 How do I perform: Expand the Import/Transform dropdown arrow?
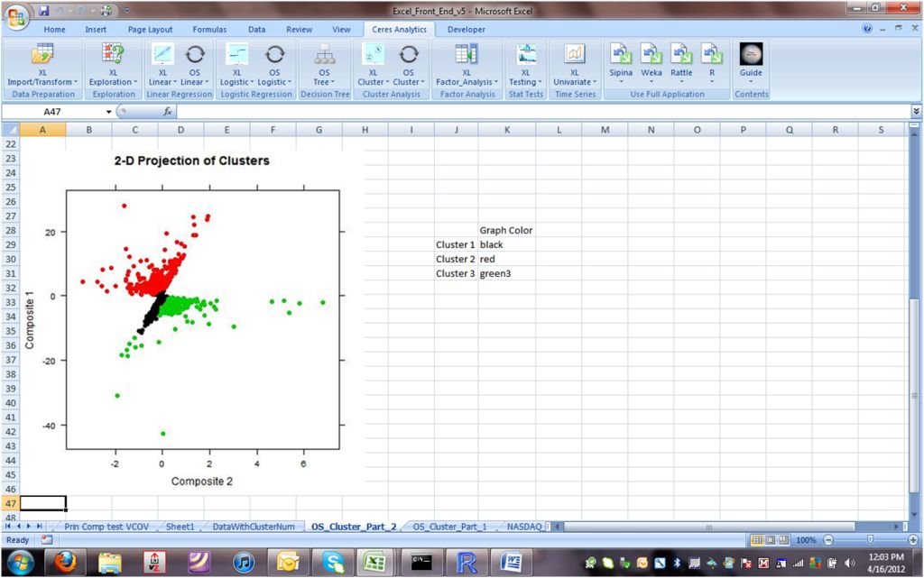(x=76, y=82)
